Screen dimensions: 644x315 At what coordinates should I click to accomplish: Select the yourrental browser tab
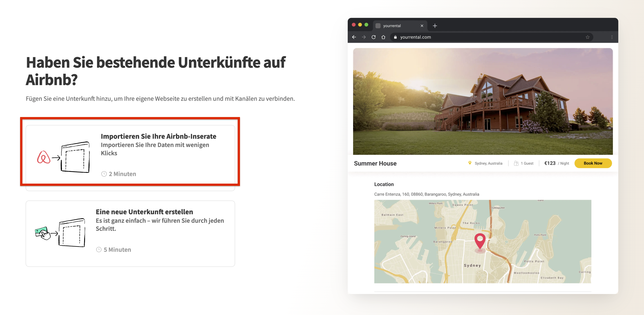click(x=392, y=26)
